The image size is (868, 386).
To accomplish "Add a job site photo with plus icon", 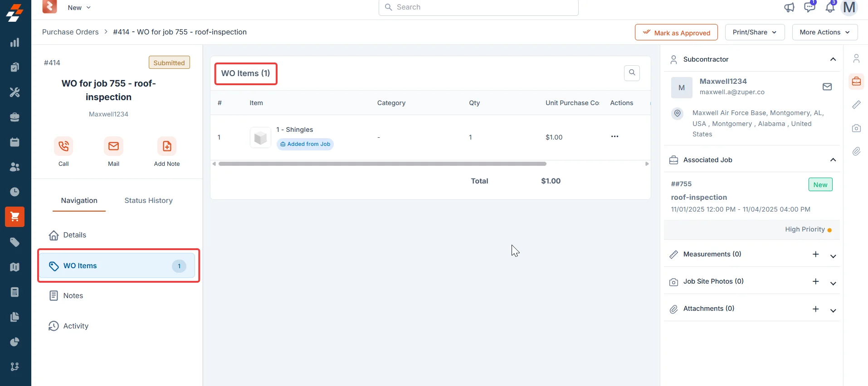I will tap(815, 281).
